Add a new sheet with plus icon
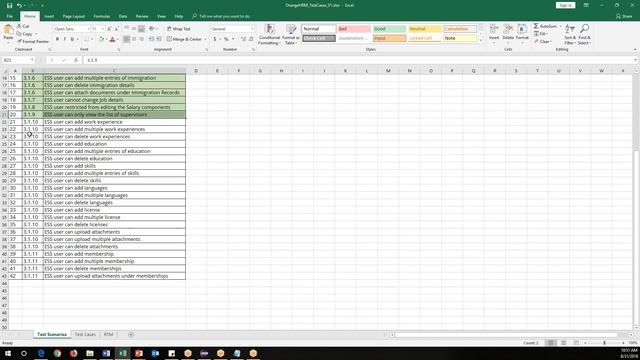The height and width of the screenshot is (360, 640). [131, 335]
